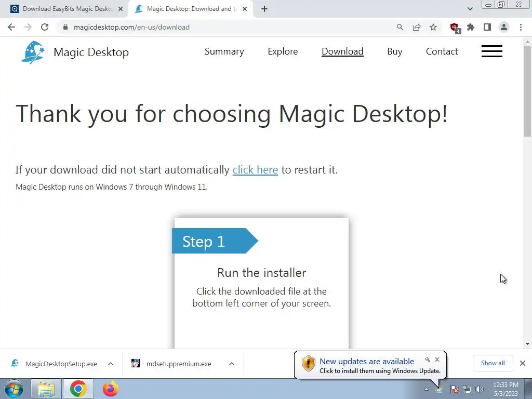This screenshot has height=399, width=532.
Task: Close the downloads bar
Action: pos(523,363)
